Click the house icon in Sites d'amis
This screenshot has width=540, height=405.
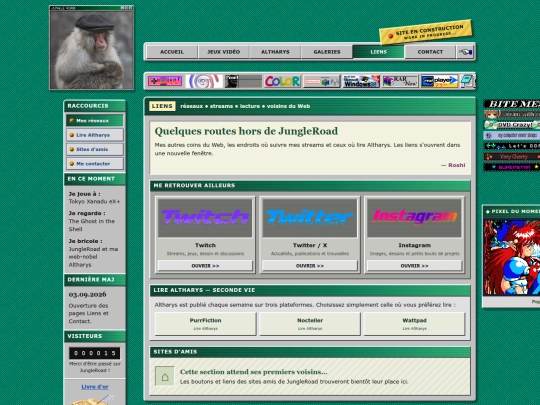[165, 376]
